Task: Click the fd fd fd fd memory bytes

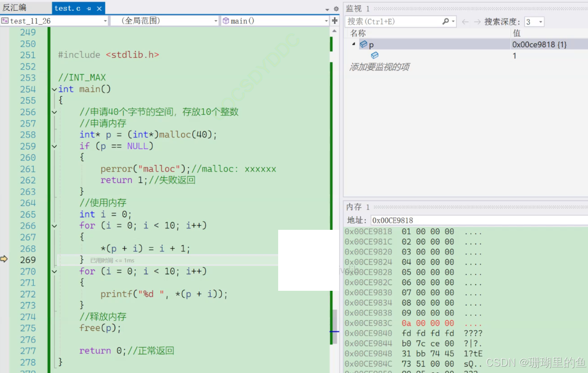Action: [428, 333]
